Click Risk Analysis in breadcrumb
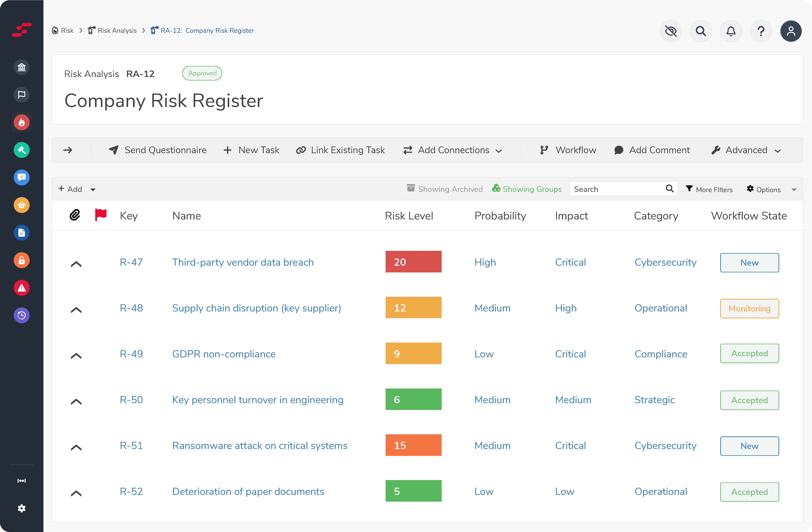The height and width of the screenshot is (532, 812). click(x=117, y=30)
